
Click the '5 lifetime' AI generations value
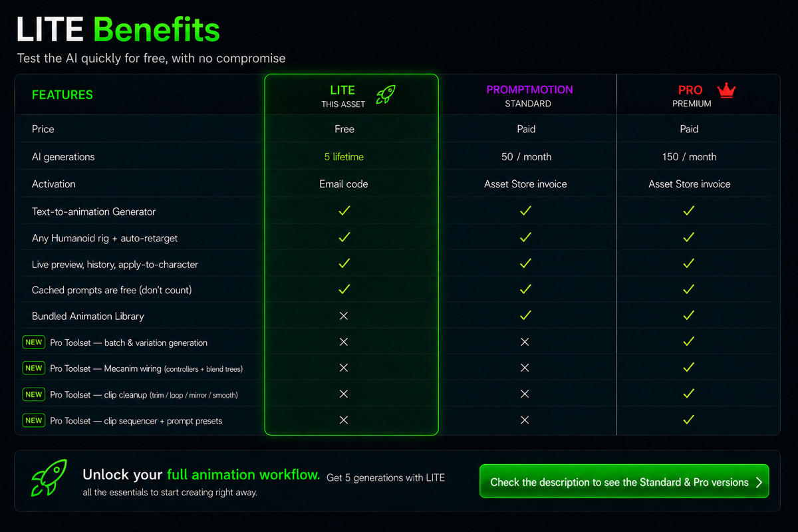click(344, 157)
